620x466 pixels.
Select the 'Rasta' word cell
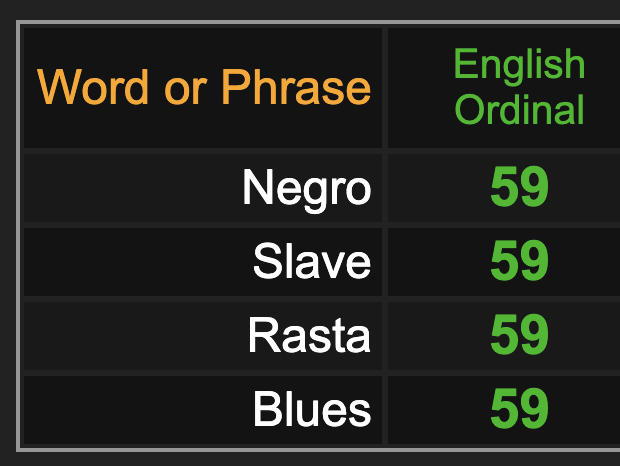(203, 336)
